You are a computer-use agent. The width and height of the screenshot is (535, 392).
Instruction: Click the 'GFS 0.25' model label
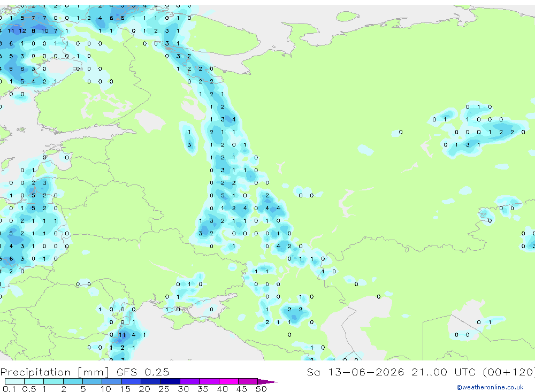pos(143,372)
